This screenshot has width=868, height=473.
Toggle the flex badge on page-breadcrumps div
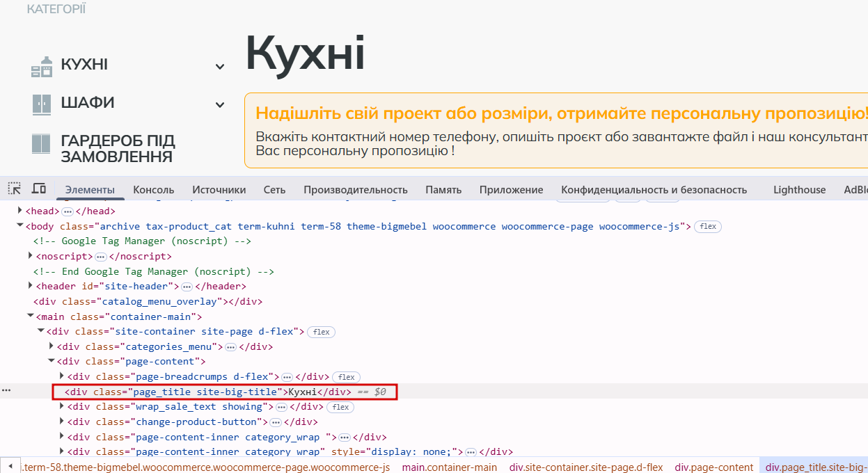point(346,377)
